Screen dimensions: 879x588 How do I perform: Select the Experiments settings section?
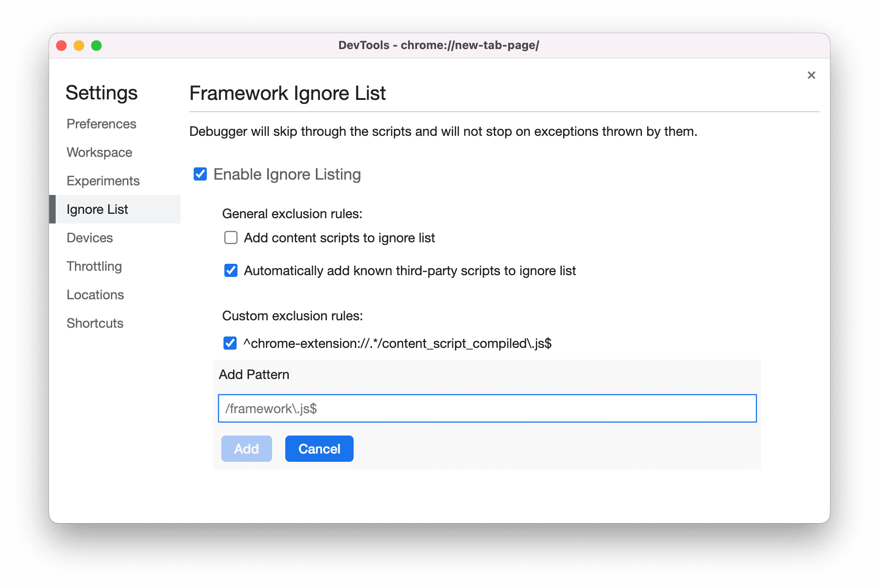point(103,180)
